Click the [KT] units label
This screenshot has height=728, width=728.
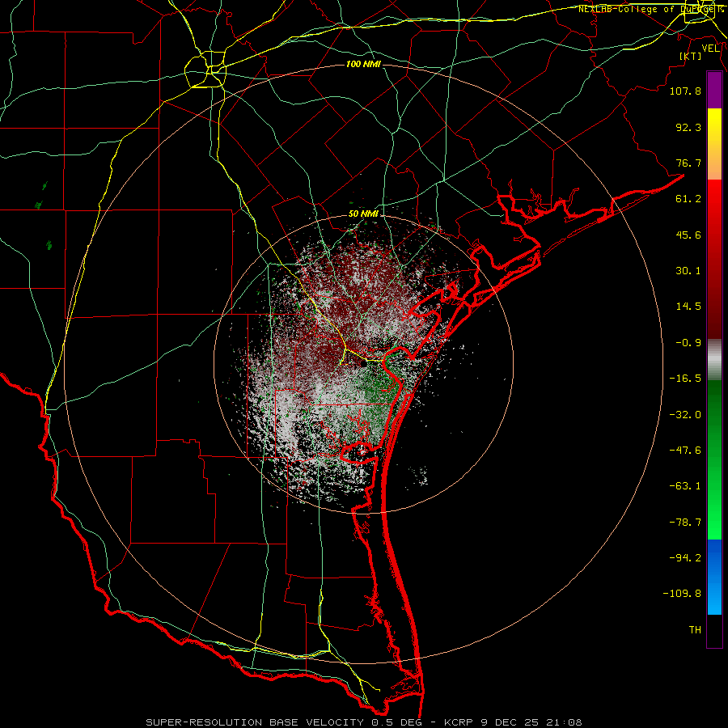tap(691, 56)
